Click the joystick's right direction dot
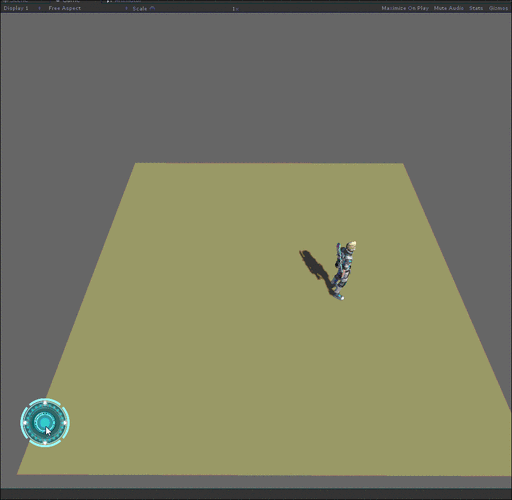The height and width of the screenshot is (500, 512). click(65, 423)
